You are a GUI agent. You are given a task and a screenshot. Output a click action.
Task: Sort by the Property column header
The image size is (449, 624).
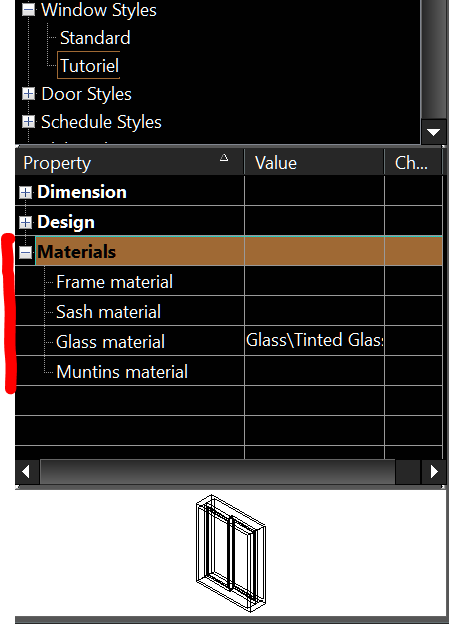[x=129, y=162]
